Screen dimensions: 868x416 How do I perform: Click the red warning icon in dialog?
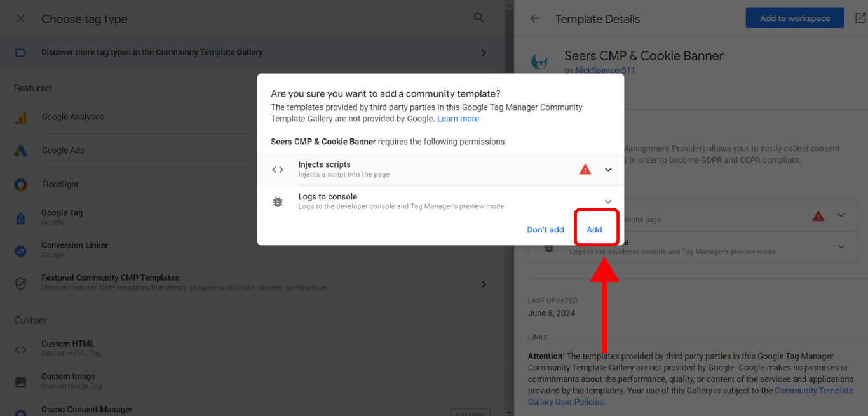point(585,170)
